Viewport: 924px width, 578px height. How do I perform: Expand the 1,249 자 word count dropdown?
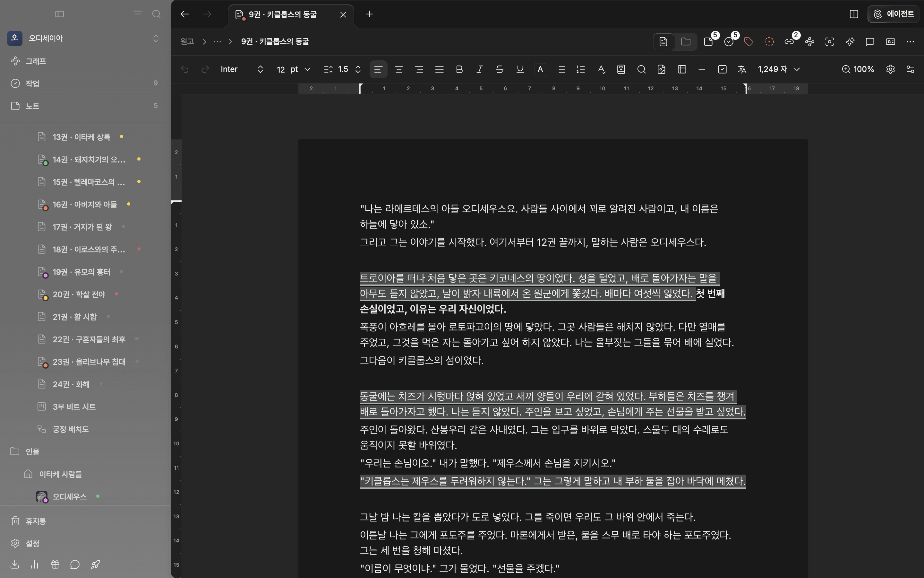pyautogui.click(x=779, y=69)
